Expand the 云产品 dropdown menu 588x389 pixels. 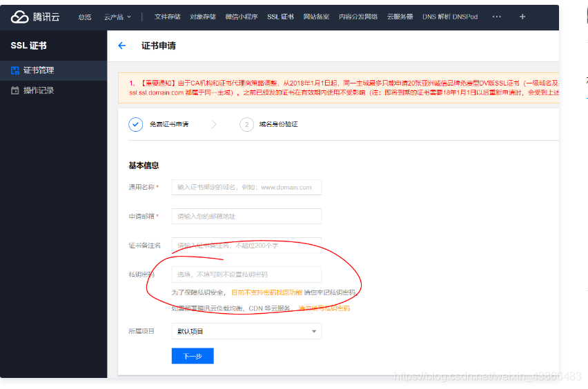click(x=117, y=17)
